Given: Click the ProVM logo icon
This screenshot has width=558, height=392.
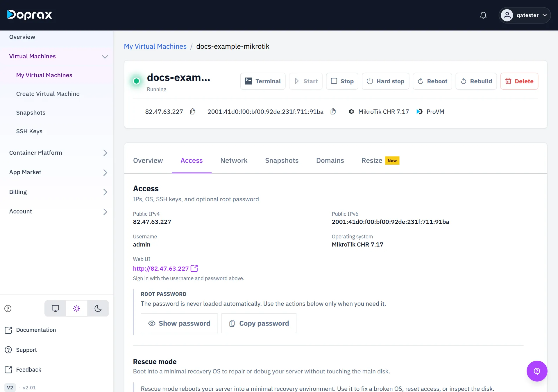Looking at the screenshot, I should [x=419, y=112].
